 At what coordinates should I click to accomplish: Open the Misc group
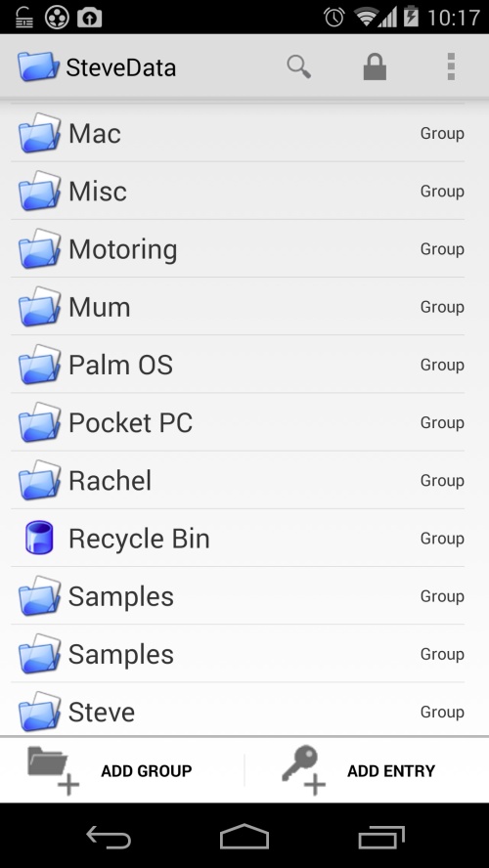point(238,191)
